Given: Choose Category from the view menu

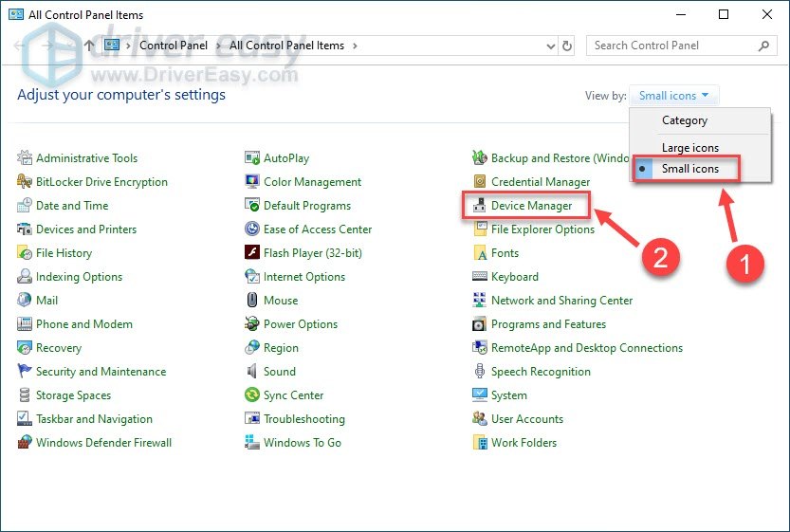Looking at the screenshot, I should [684, 120].
